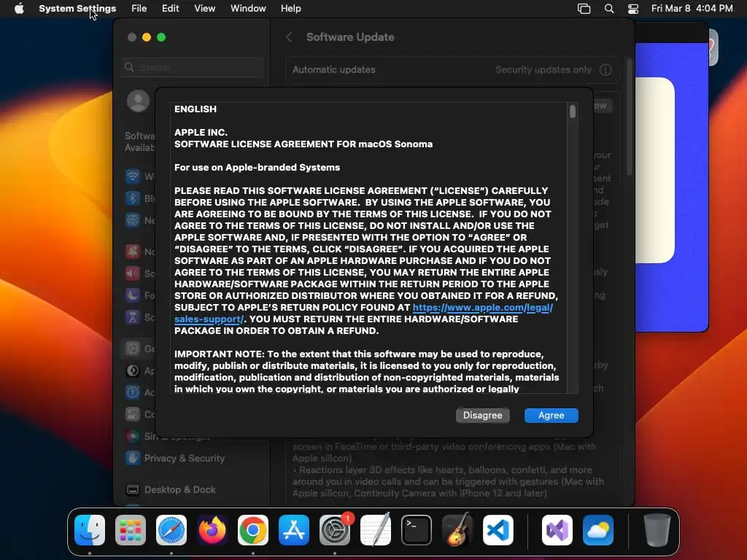Open the Help menu
747x560 pixels.
coord(290,9)
